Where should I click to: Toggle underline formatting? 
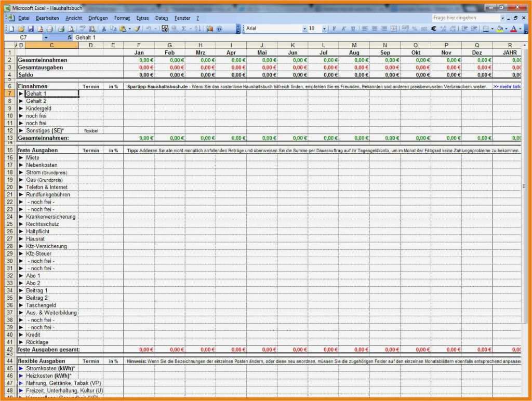353,28
